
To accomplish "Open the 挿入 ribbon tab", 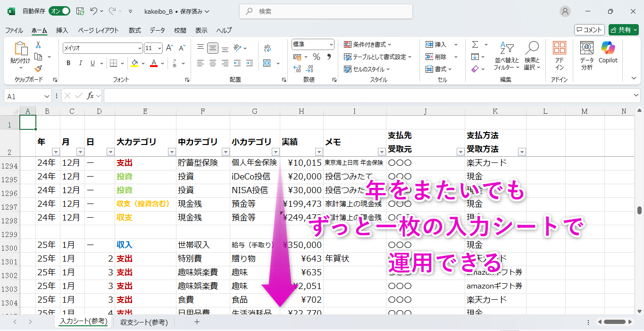I will 62,30.
